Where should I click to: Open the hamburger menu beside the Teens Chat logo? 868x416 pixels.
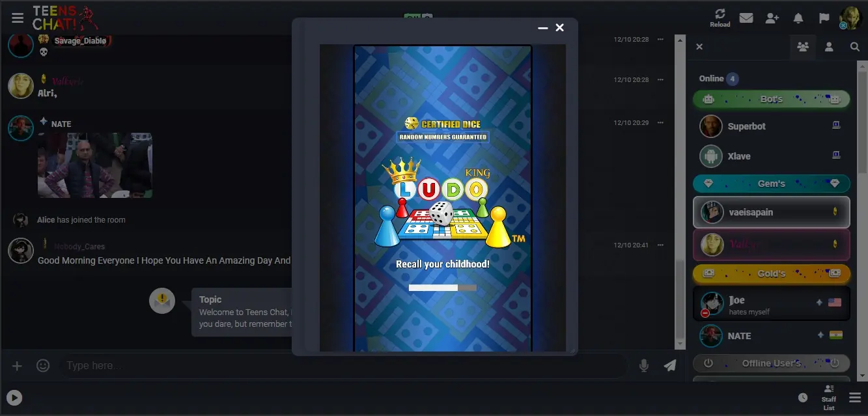(x=18, y=18)
